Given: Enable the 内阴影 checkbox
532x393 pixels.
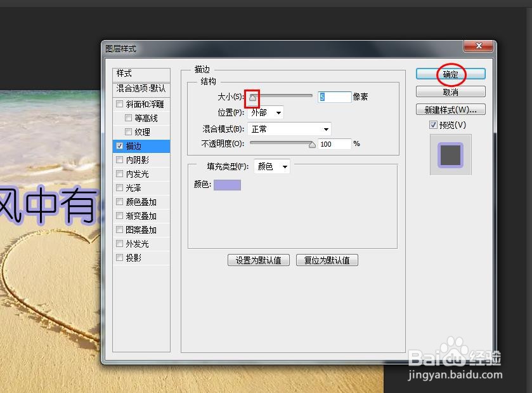Looking at the screenshot, I should (x=119, y=159).
